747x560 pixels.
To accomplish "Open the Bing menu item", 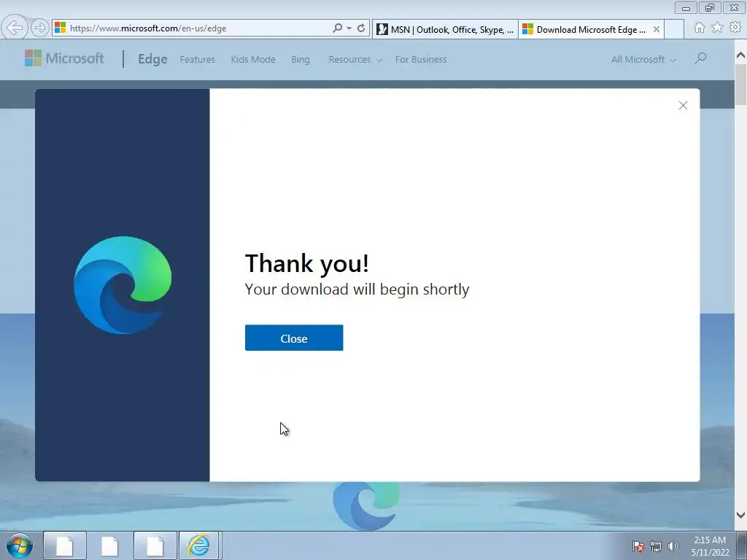I will (300, 60).
